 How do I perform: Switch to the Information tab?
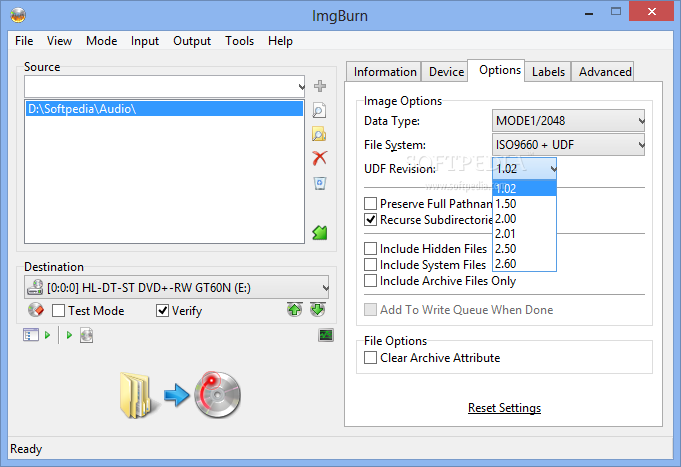[x=385, y=72]
